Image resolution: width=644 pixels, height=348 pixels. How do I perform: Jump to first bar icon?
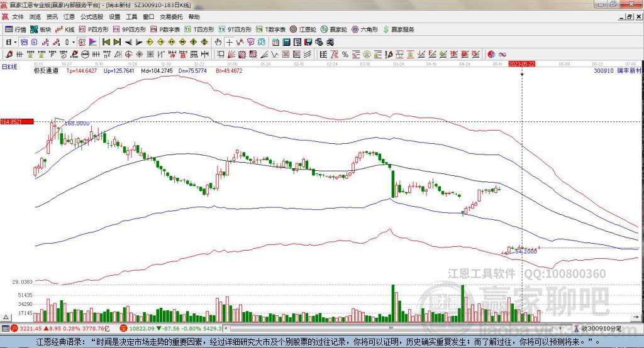click(x=106, y=42)
